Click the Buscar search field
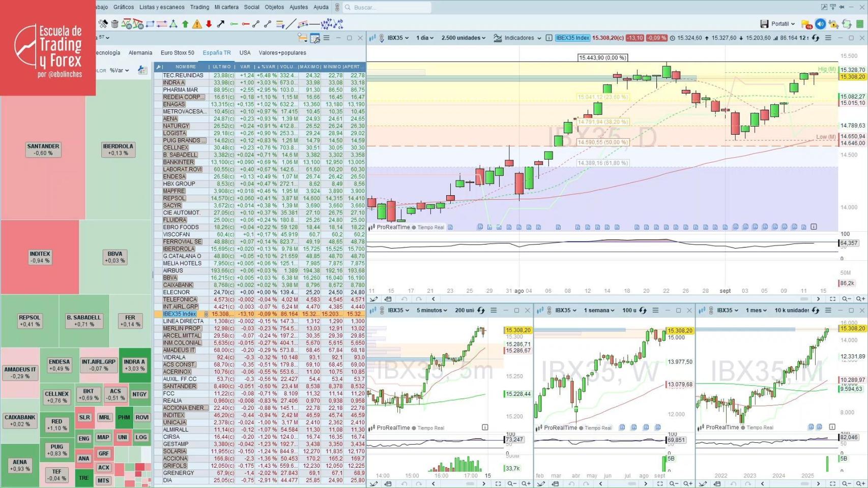 pyautogui.click(x=387, y=7)
